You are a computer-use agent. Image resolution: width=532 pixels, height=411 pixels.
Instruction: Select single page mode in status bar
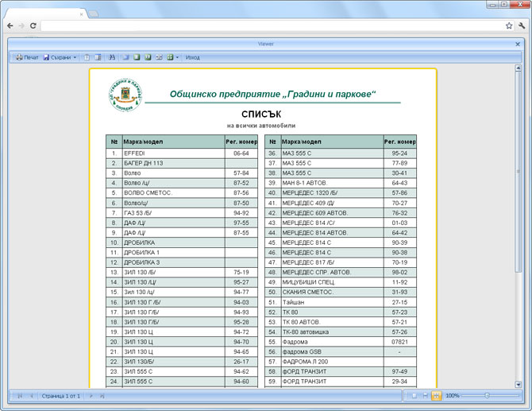[414, 396]
